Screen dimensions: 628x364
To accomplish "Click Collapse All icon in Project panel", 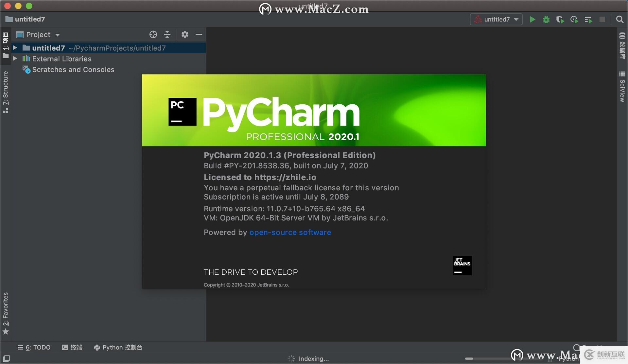I will (167, 34).
